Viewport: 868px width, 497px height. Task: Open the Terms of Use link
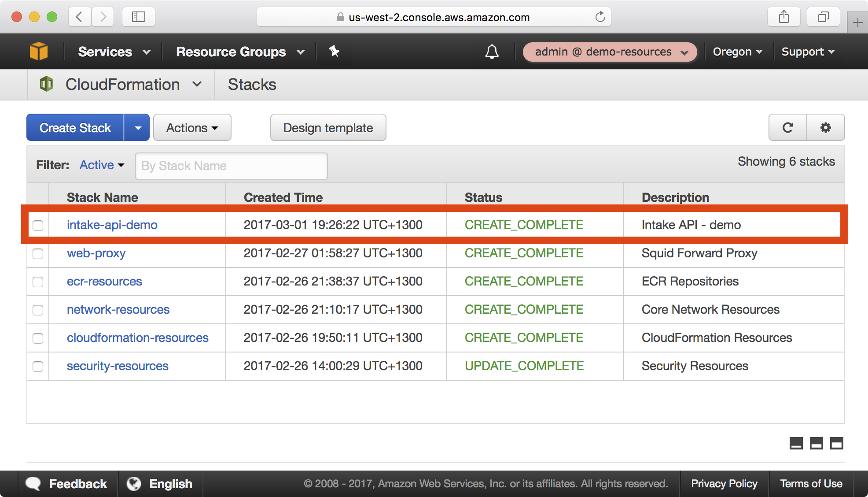coord(811,484)
